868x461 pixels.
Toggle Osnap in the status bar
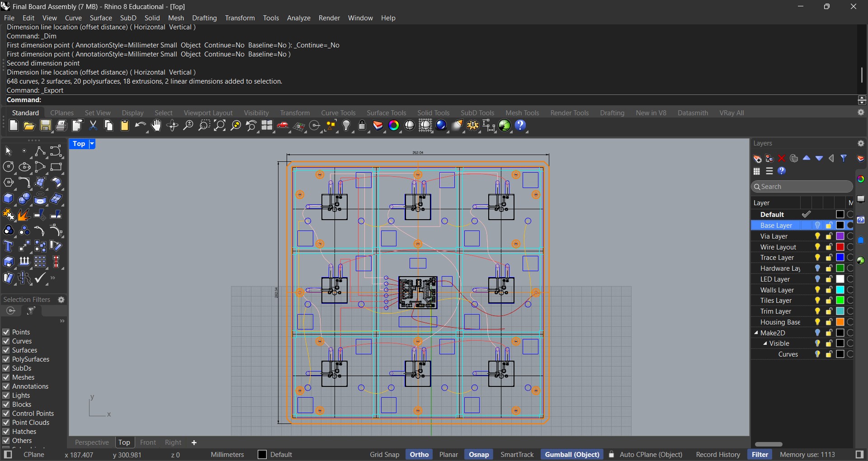(479, 454)
